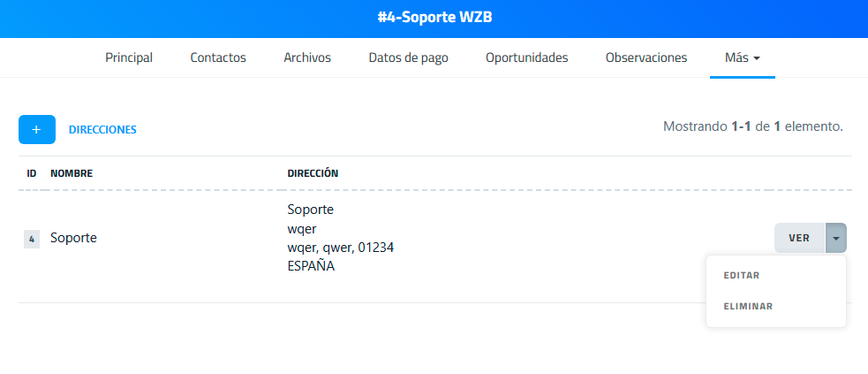Sort by the ID column header
868x374 pixels.
tap(32, 173)
